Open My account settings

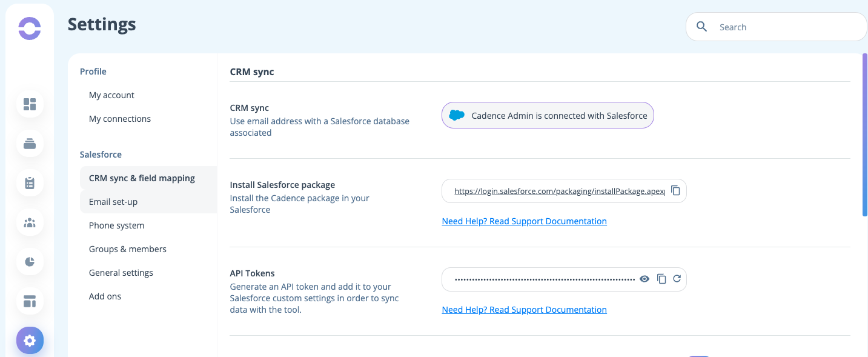111,95
